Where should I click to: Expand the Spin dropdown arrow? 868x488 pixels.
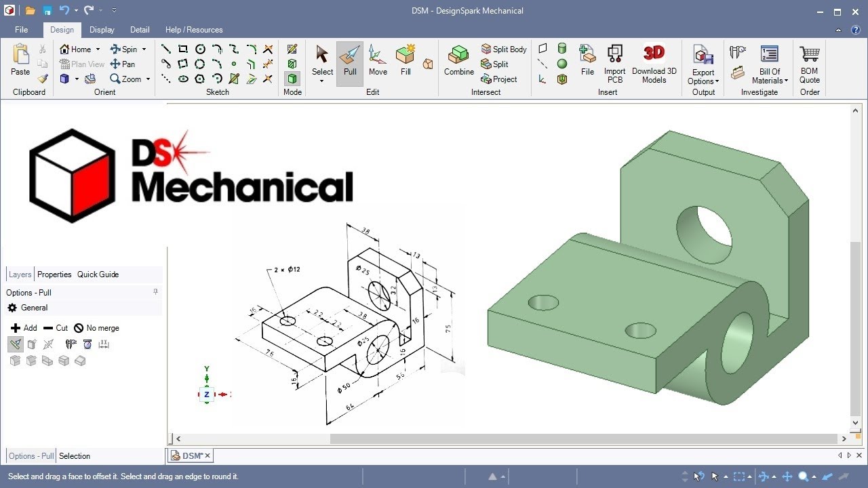click(x=144, y=49)
